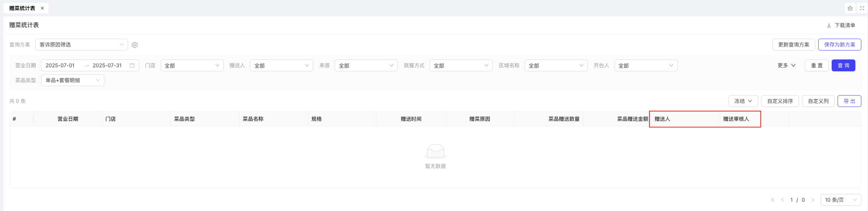Go to previous page arrow
Image resolution: width=868 pixels, height=211 pixels.
click(782, 200)
